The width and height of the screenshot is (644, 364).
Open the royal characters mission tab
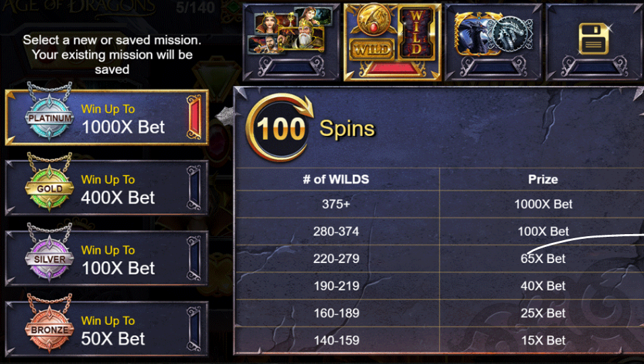point(291,42)
